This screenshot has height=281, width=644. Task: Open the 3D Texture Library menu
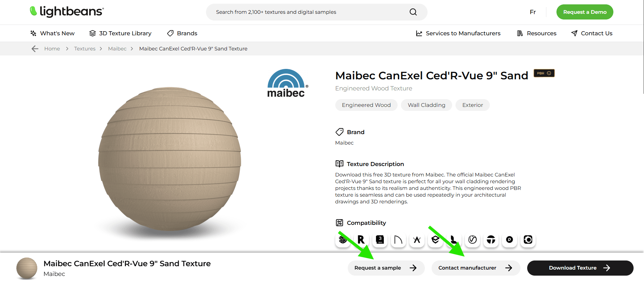point(120,33)
